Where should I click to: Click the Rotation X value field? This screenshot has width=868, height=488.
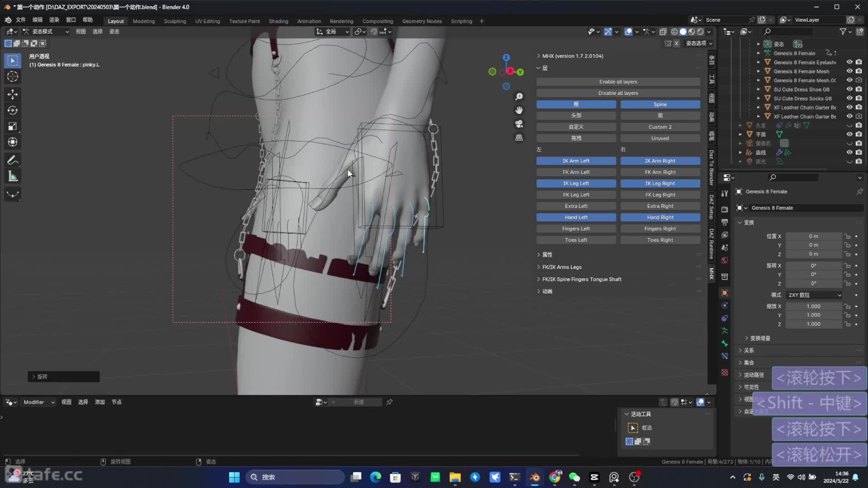point(814,266)
